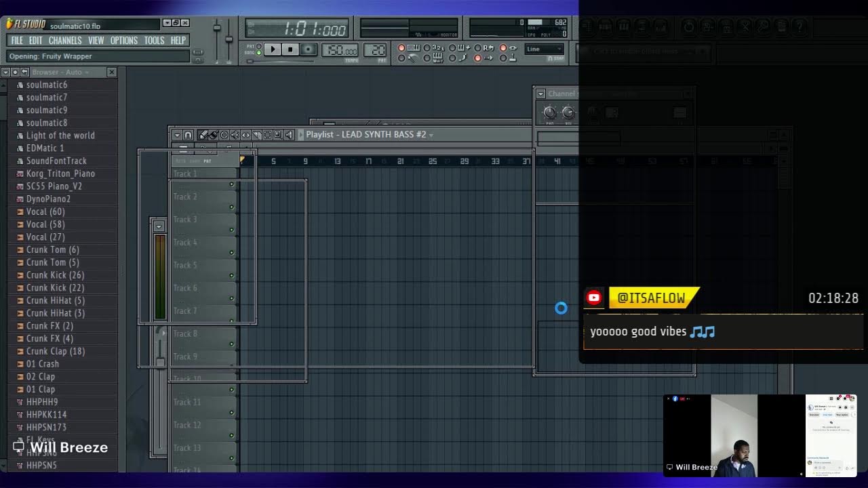Toggle mute on Track 3
The height and width of the screenshot is (488, 868).
231,230
